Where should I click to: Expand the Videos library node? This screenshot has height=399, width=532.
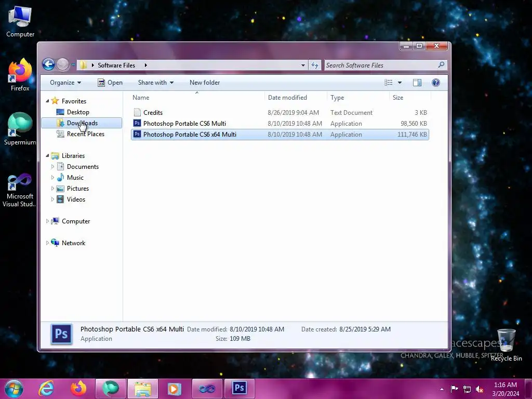52,199
